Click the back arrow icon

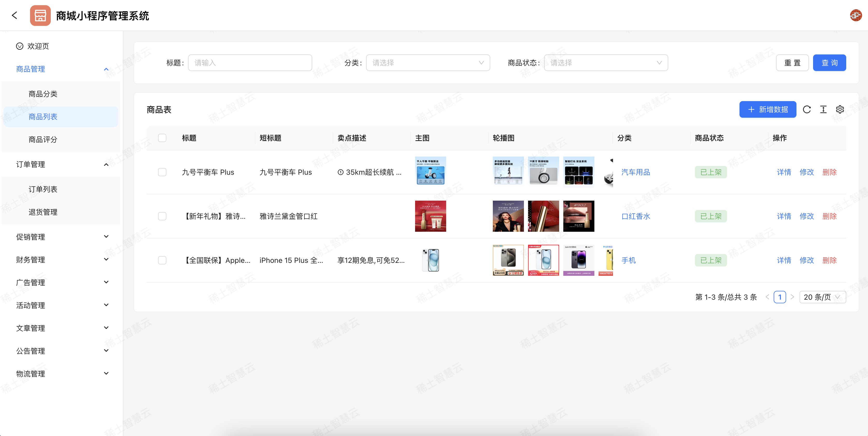click(15, 16)
